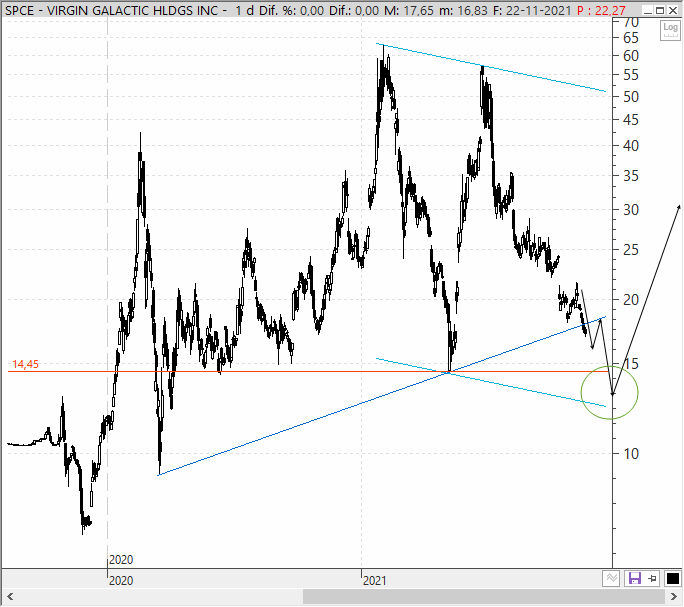The height and width of the screenshot is (607, 684).
Task: Click the 30 price axis label
Action: [631, 210]
